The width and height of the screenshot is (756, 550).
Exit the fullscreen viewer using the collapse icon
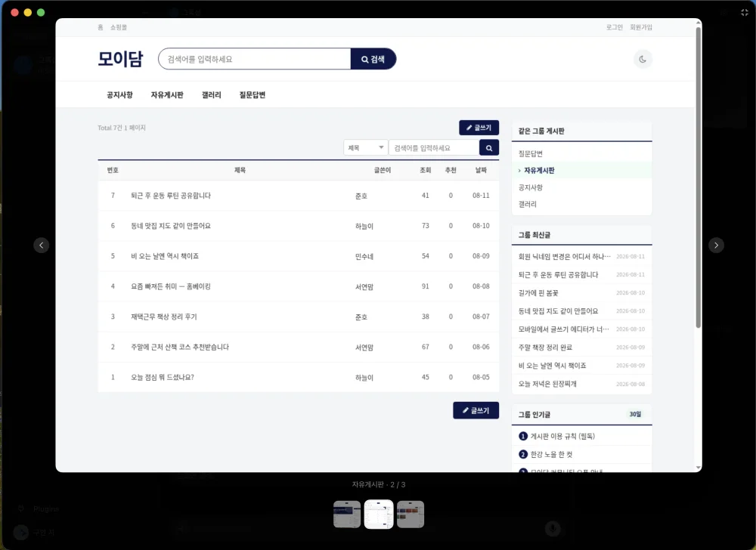pos(745,13)
